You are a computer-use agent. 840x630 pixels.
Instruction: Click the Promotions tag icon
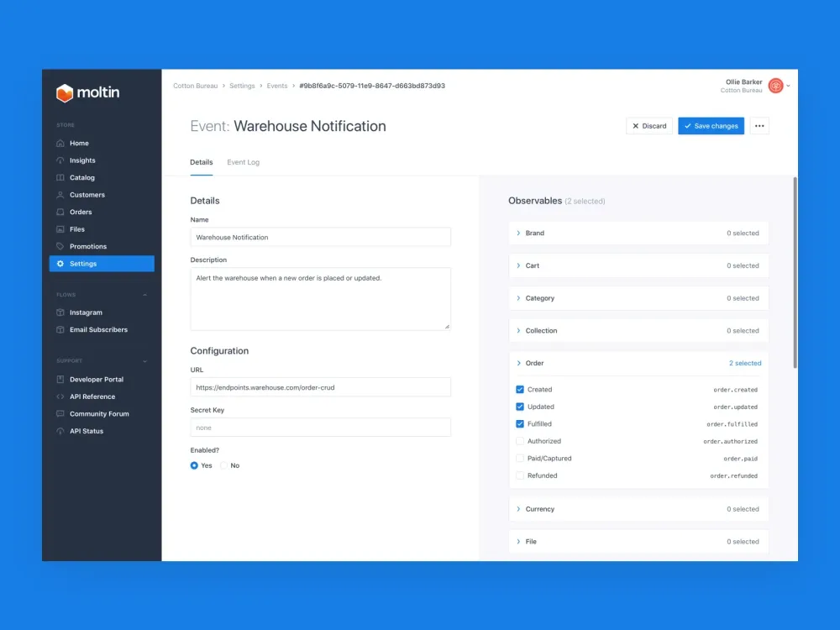point(60,246)
